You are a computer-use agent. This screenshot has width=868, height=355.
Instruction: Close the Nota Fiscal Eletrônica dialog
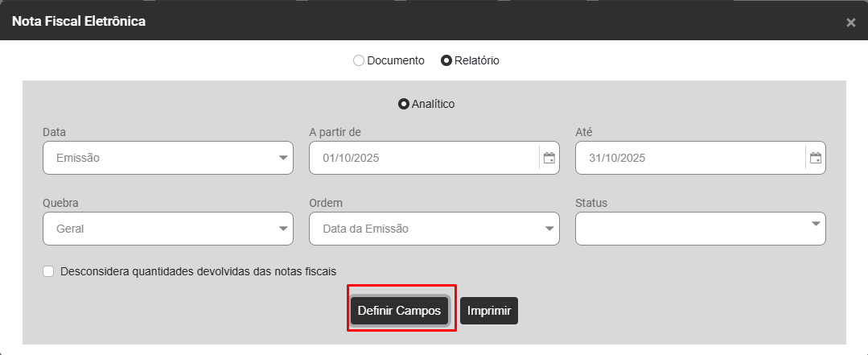click(x=851, y=23)
